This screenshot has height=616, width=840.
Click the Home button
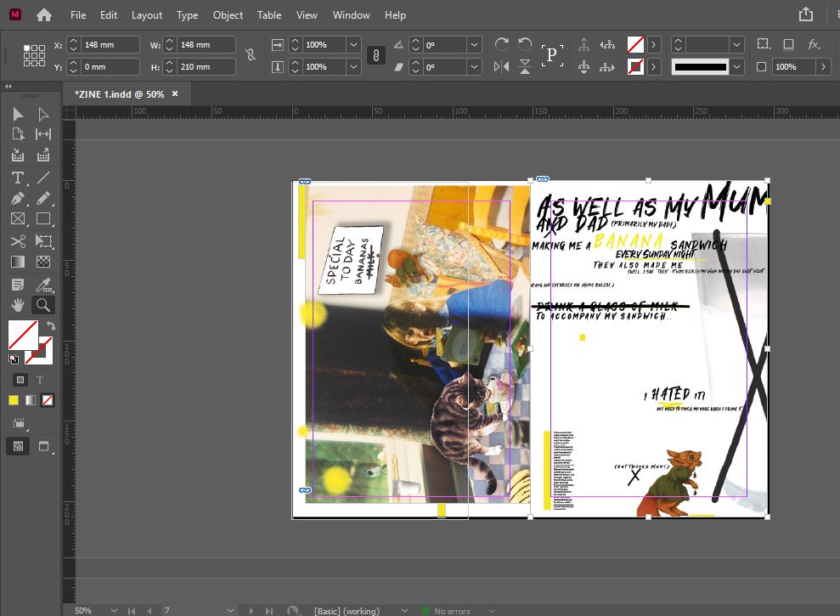point(44,15)
